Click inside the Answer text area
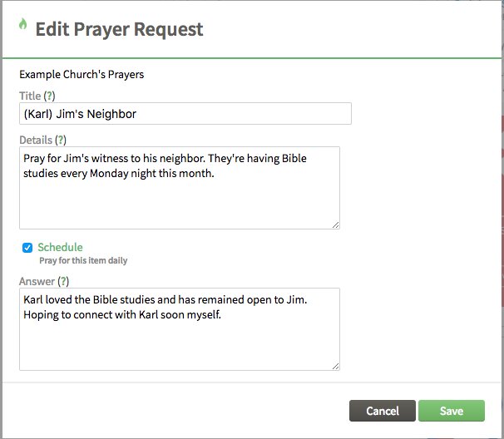Viewport: 504px width, 439px height. (180, 329)
